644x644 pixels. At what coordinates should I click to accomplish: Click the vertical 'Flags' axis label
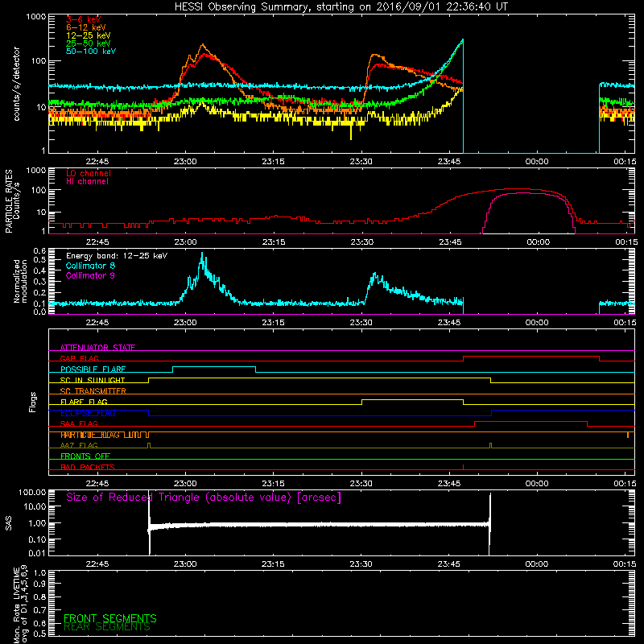point(33,402)
